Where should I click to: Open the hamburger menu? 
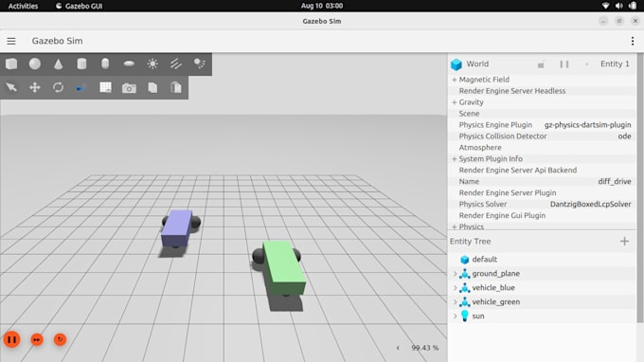click(11, 41)
